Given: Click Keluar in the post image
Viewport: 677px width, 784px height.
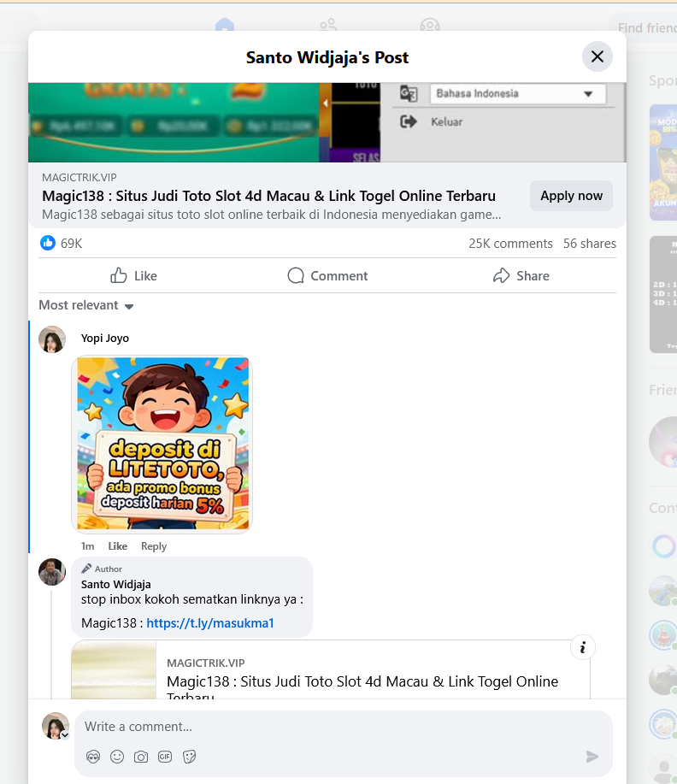Looking at the screenshot, I should click(x=446, y=122).
